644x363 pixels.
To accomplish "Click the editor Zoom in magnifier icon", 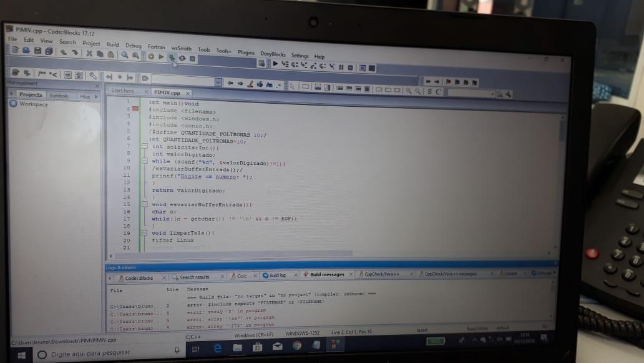I will (408, 91).
